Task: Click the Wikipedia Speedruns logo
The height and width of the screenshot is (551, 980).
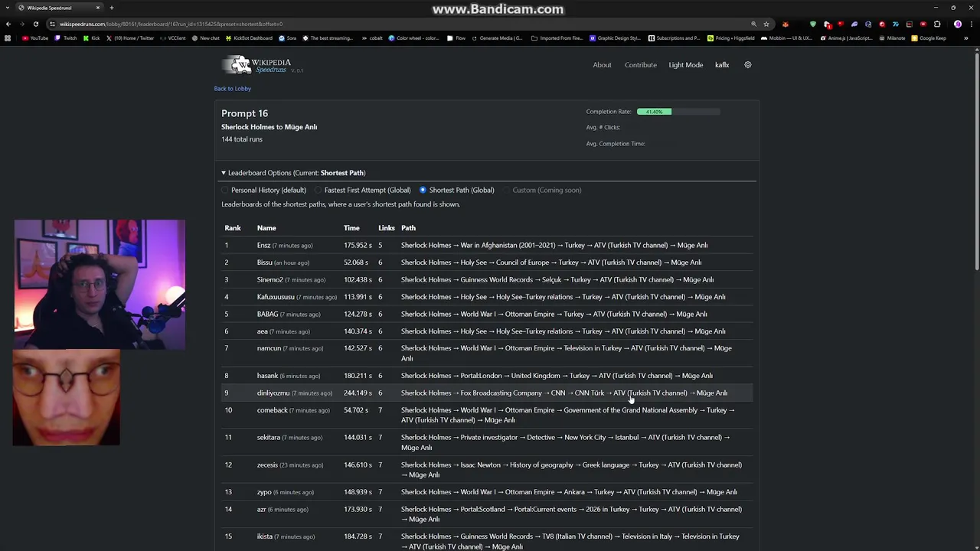Action: tap(257, 65)
